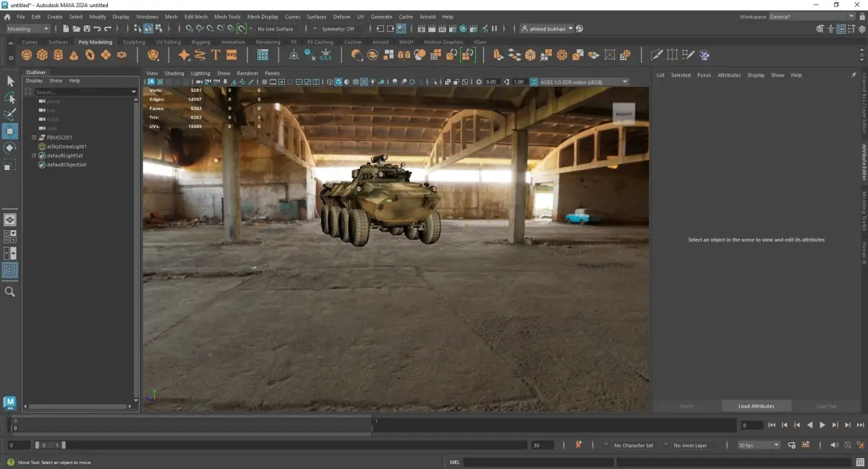This screenshot has height=469, width=868.
Task: Create a polygon cube from shelf
Action: [x=43, y=55]
